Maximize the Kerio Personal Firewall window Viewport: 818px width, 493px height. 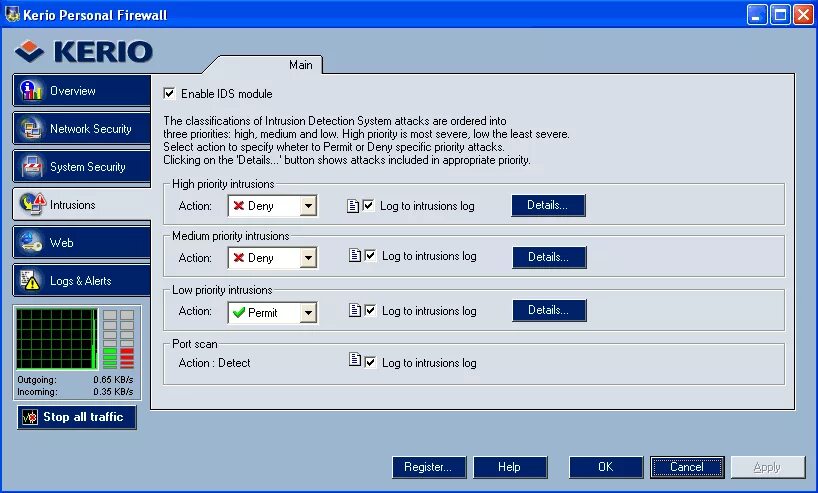[780, 15]
